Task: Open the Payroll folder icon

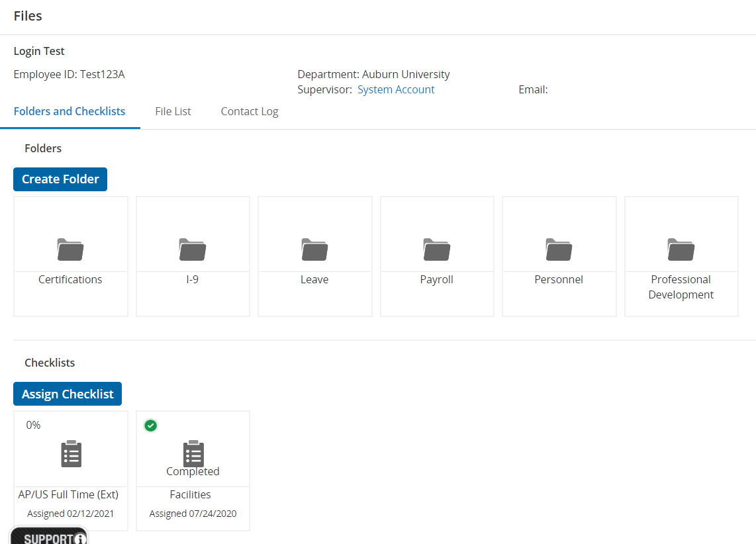Action: point(437,249)
